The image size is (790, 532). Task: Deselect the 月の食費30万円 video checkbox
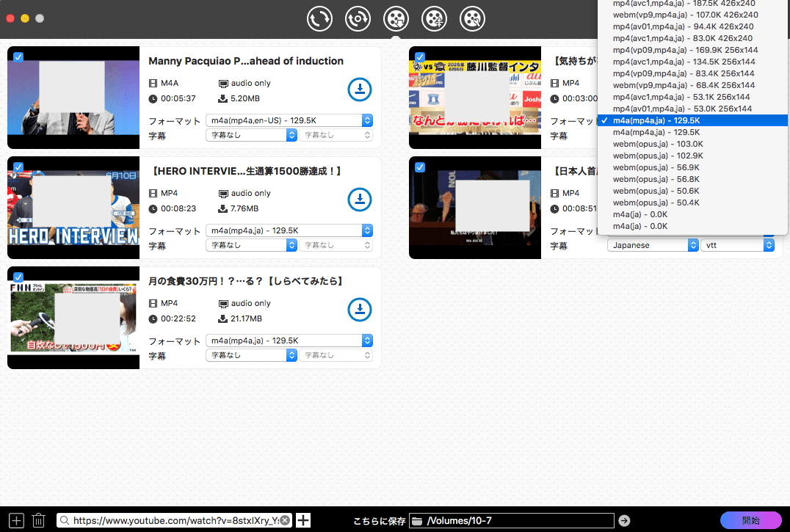tap(18, 277)
